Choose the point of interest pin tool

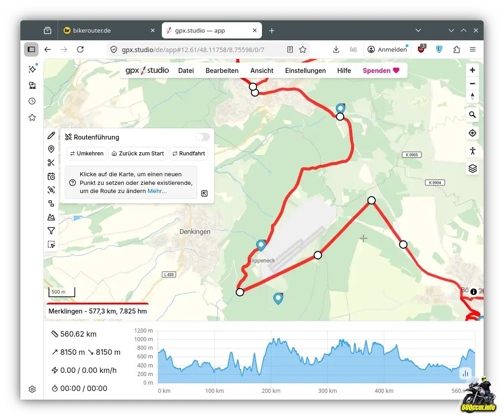tap(51, 149)
